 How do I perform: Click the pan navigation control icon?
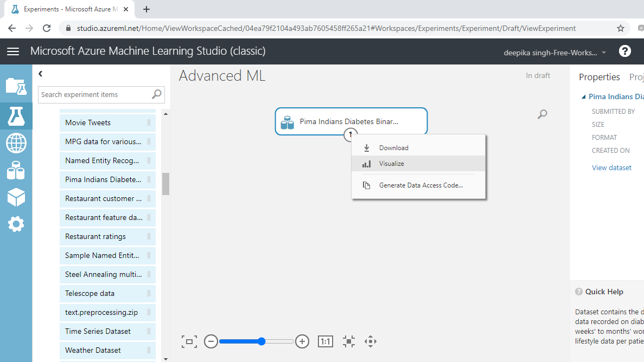371,341
